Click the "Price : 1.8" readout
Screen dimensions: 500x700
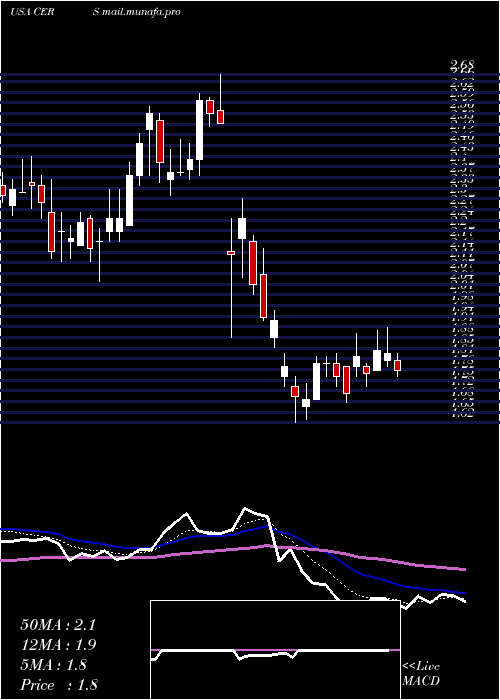pos(59,685)
